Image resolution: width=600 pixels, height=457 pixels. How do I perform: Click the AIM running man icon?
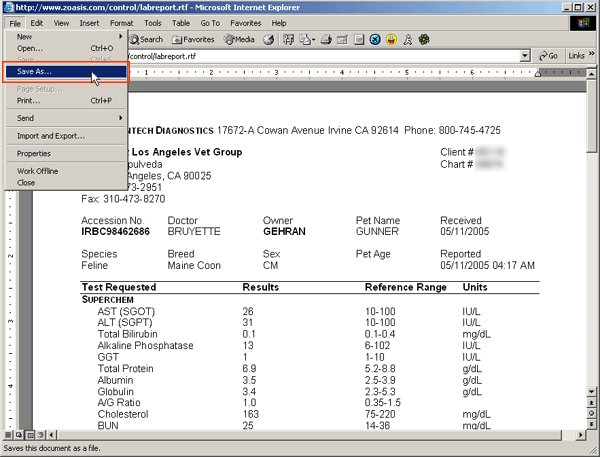point(408,39)
